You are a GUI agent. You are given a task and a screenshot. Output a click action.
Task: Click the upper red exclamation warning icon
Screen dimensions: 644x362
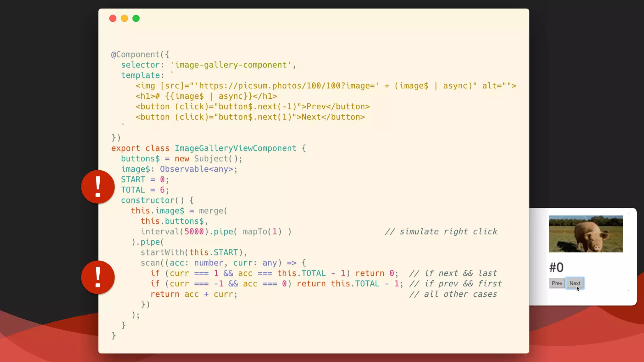tap(98, 187)
